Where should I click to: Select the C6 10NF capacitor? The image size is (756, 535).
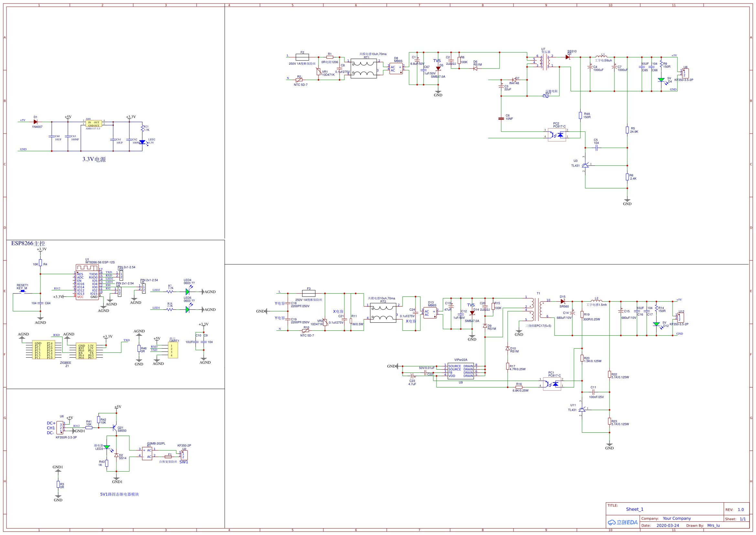point(501,118)
